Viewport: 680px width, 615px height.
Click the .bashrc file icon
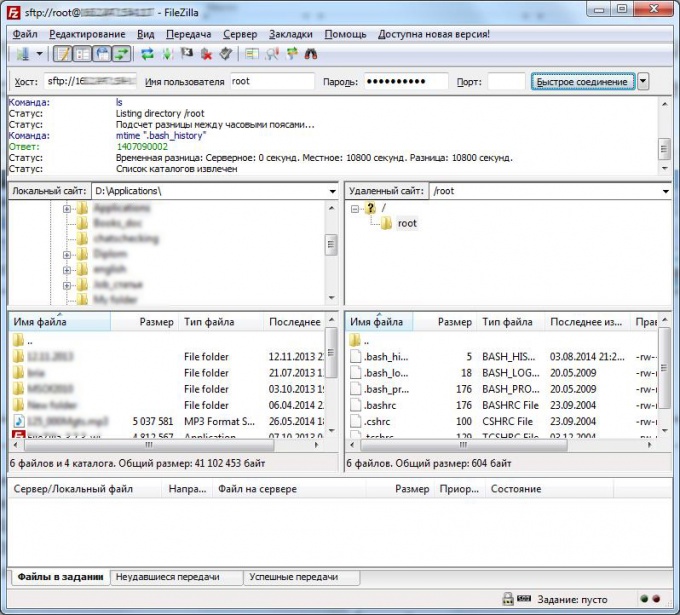tap(356, 406)
